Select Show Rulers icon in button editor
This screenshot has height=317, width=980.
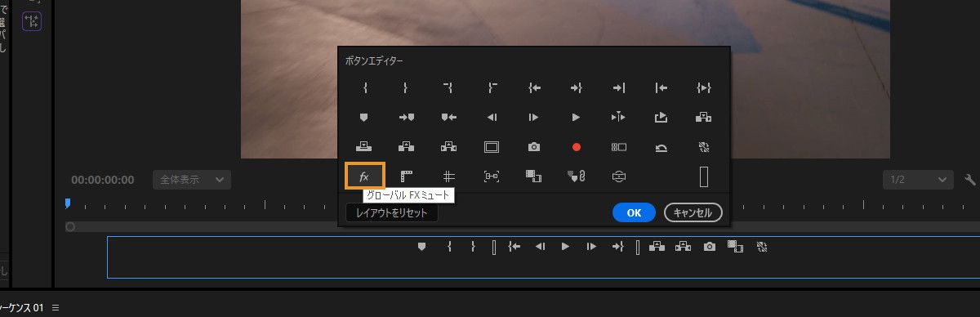(x=407, y=176)
